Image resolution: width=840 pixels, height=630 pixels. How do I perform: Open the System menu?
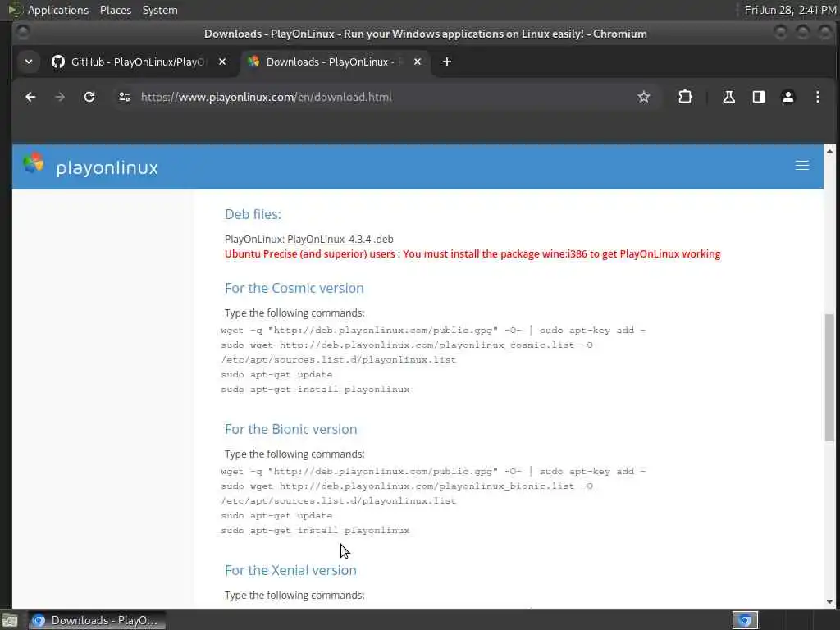click(160, 10)
